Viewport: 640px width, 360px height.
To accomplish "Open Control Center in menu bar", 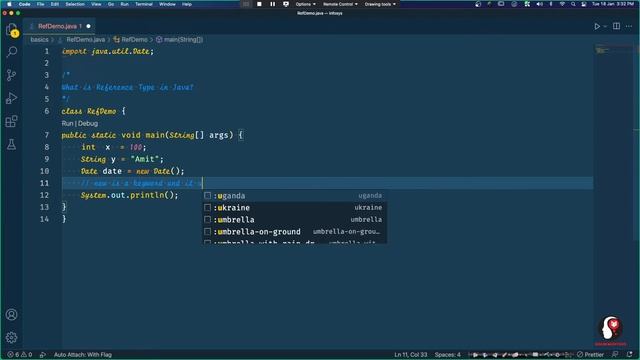I will point(584,4).
